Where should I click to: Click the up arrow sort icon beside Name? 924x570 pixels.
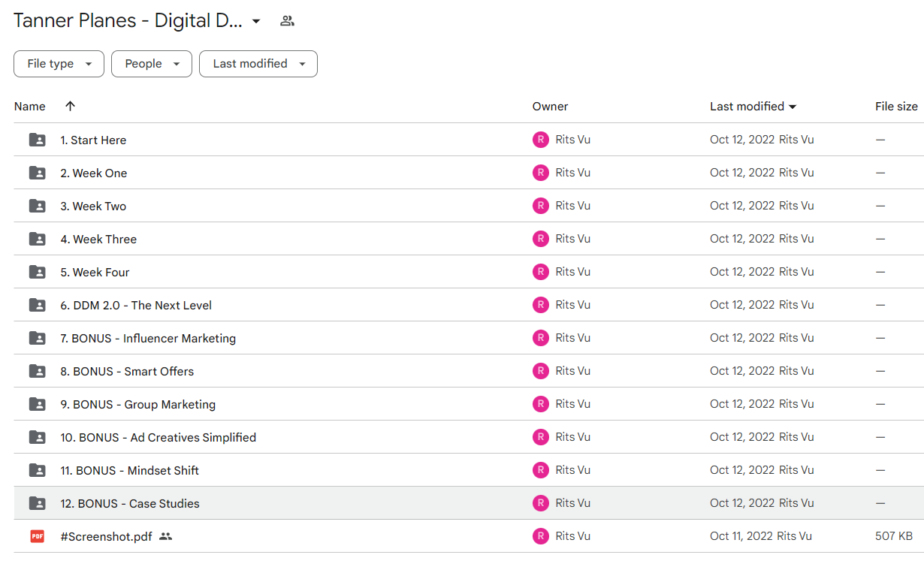pyautogui.click(x=70, y=107)
